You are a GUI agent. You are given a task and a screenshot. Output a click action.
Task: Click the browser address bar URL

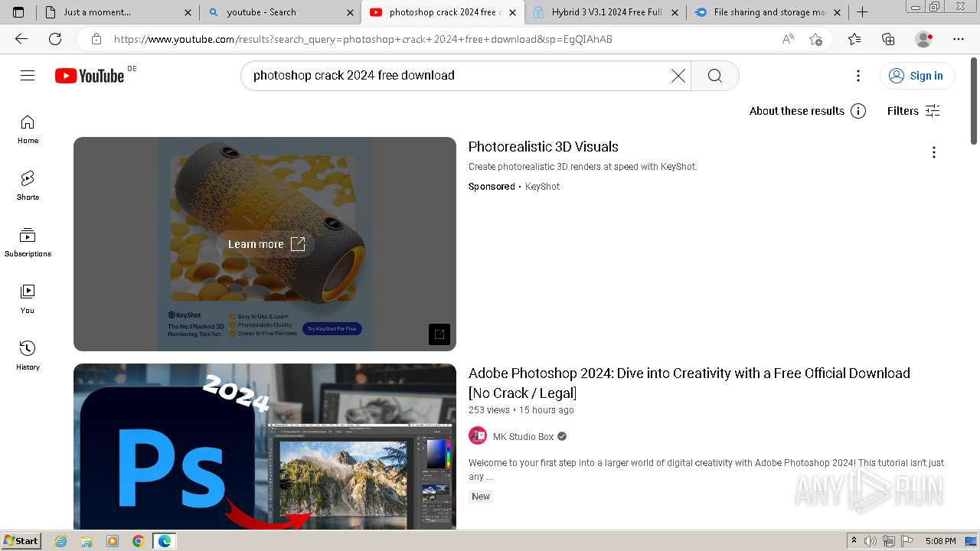[363, 39]
